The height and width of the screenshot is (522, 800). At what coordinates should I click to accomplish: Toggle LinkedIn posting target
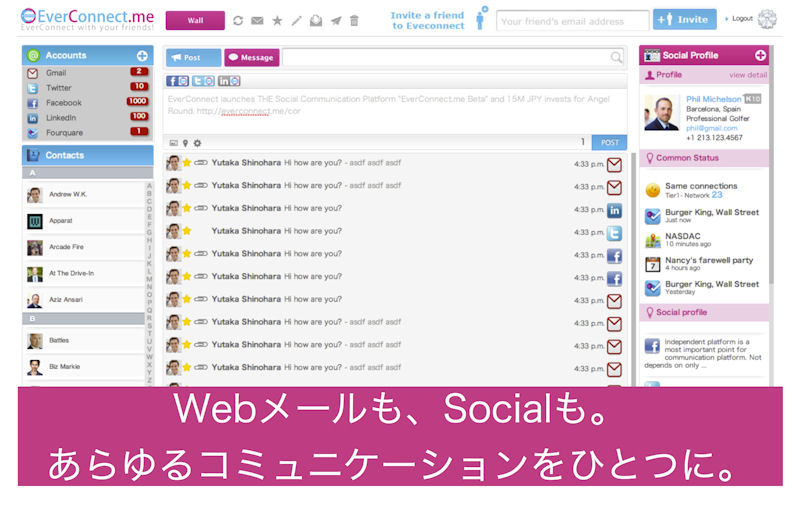(229, 81)
